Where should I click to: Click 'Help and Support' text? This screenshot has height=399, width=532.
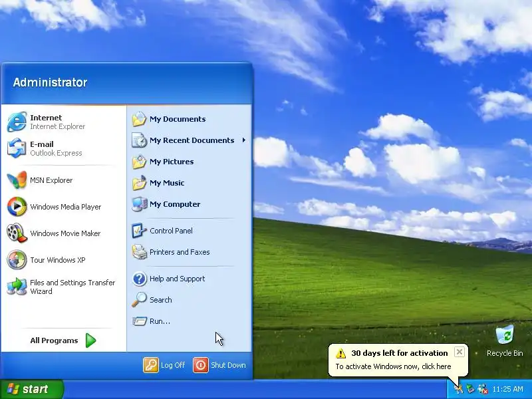click(x=177, y=279)
